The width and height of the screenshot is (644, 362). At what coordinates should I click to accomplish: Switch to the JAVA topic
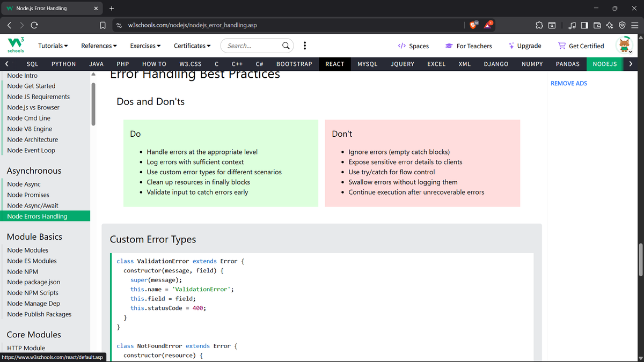coord(96,64)
